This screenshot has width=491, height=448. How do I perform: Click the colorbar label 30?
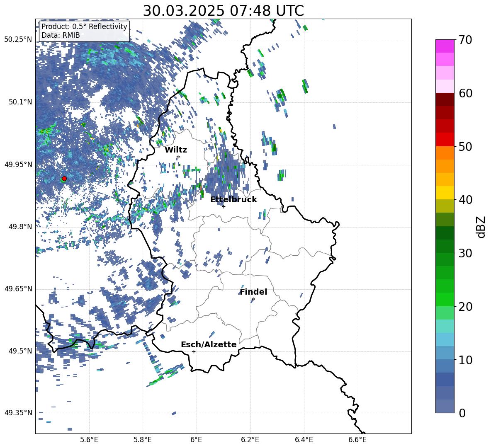pyautogui.click(x=465, y=253)
